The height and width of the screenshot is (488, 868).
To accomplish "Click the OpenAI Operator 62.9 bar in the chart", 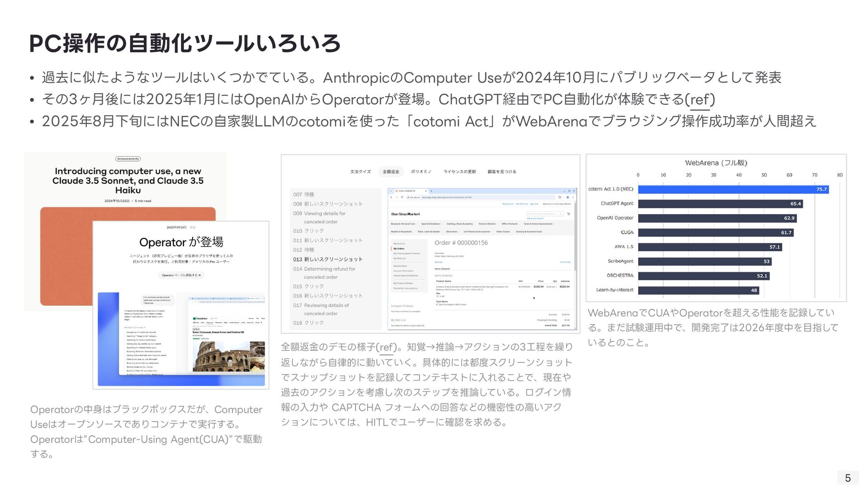I will click(717, 218).
